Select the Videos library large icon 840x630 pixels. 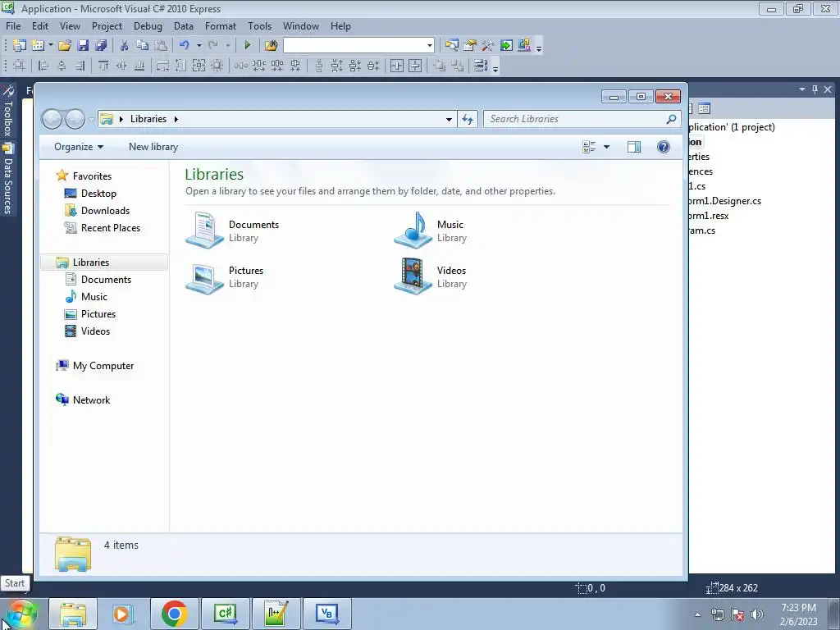point(413,276)
